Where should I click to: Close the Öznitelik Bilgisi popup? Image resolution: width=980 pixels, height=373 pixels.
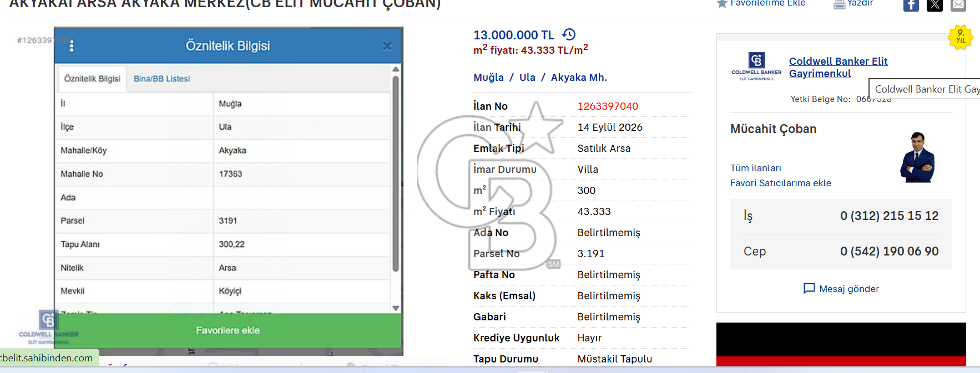pos(387,47)
